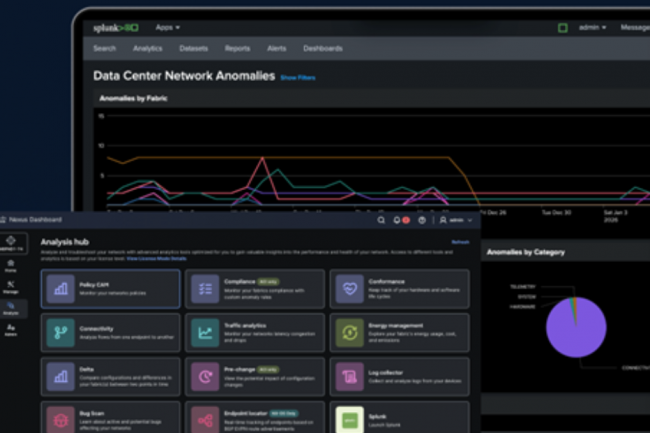
Task: Click the Show Filters link
Action: [x=298, y=77]
